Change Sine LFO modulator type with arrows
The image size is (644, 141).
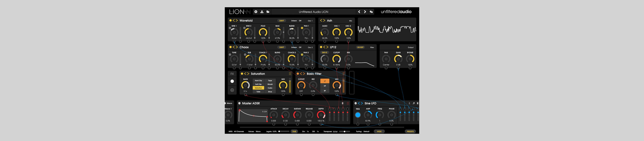coord(360,103)
